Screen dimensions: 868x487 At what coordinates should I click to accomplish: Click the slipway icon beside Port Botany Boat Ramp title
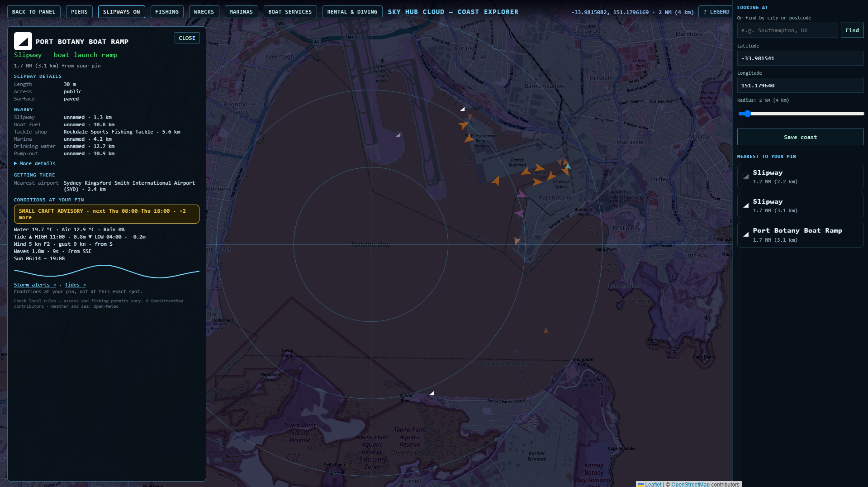click(x=23, y=41)
